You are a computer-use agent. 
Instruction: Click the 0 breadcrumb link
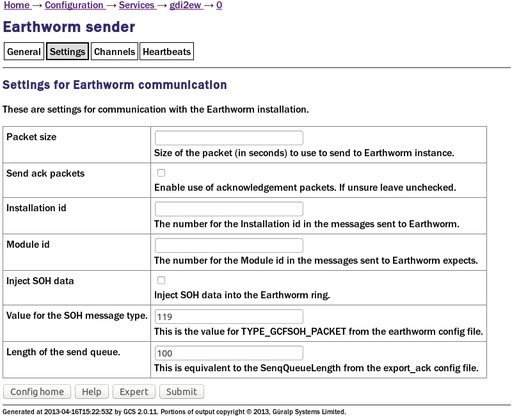click(219, 5)
